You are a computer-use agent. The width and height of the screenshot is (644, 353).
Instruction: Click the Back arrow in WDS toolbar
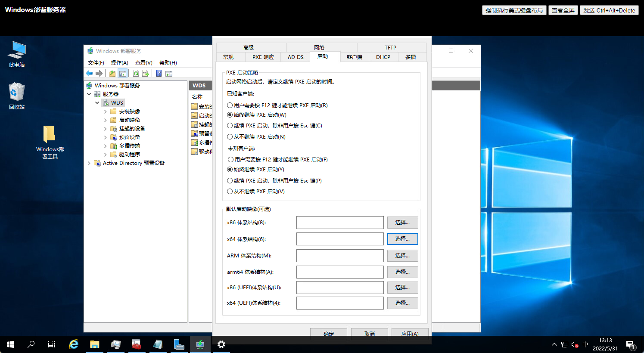click(89, 73)
